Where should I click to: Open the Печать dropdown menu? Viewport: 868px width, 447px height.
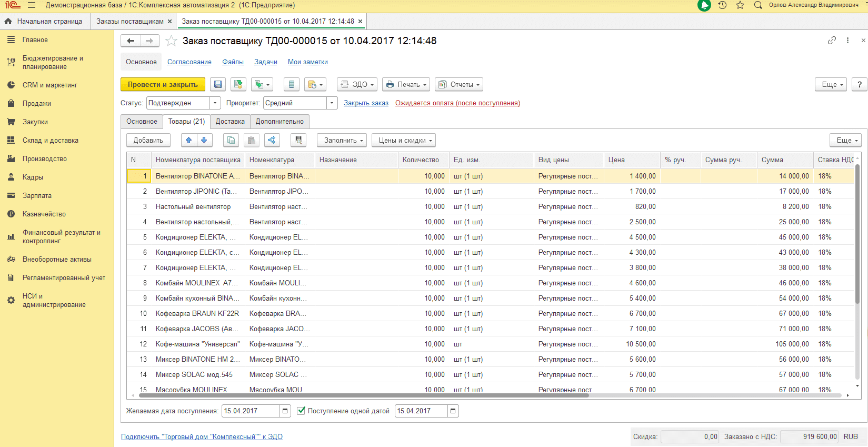tap(406, 84)
